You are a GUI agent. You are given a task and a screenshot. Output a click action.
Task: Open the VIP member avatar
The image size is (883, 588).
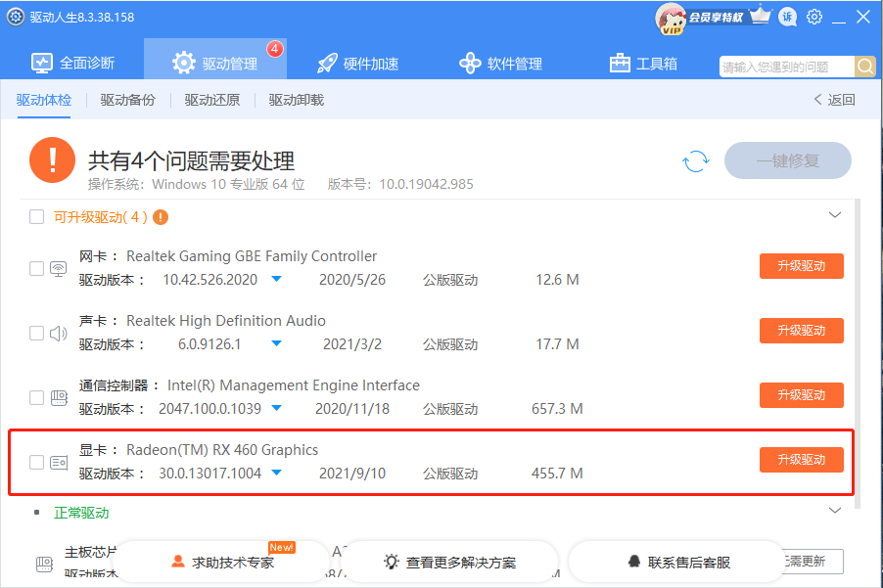pyautogui.click(x=670, y=19)
